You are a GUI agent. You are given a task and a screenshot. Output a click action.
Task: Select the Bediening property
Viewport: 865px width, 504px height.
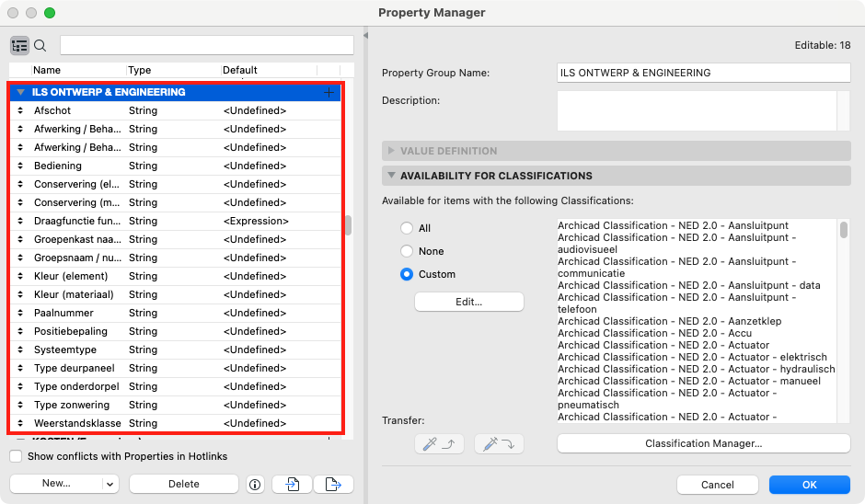[x=176, y=166]
